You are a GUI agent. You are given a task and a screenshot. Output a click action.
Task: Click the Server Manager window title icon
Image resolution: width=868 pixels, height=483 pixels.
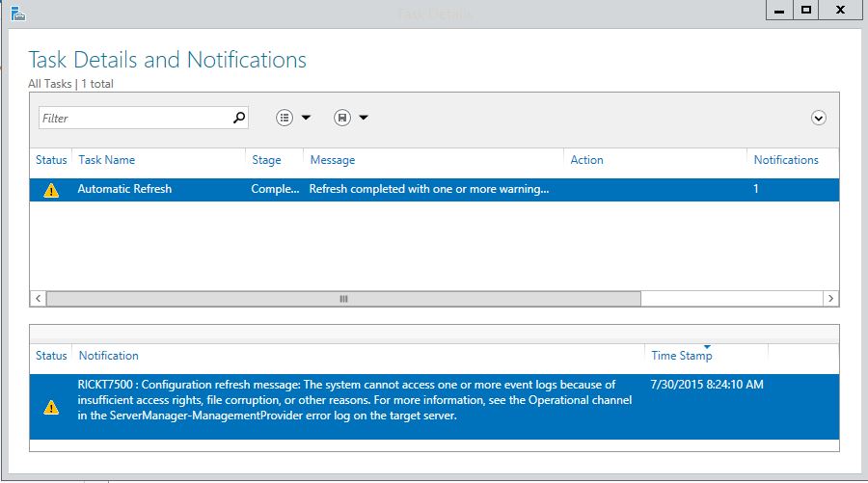click(x=17, y=13)
